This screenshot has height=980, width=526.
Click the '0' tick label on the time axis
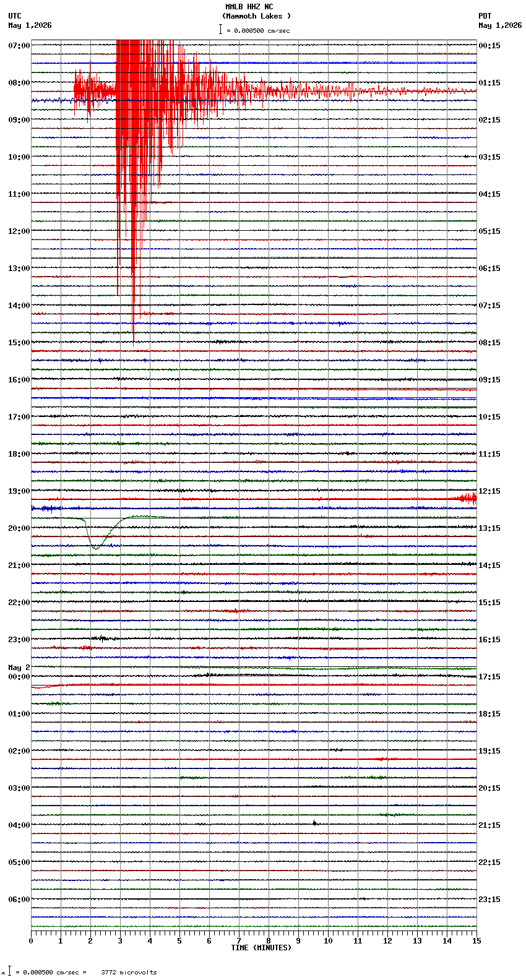[x=31, y=941]
